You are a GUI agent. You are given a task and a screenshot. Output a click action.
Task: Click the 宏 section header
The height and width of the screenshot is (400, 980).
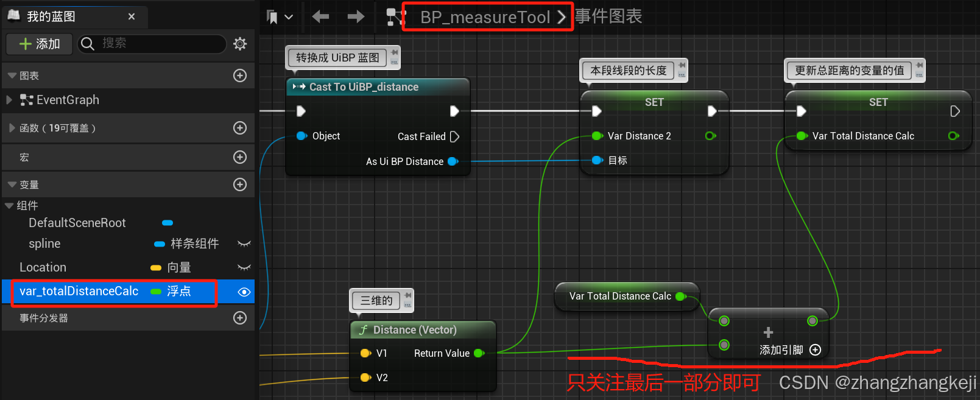click(128, 157)
